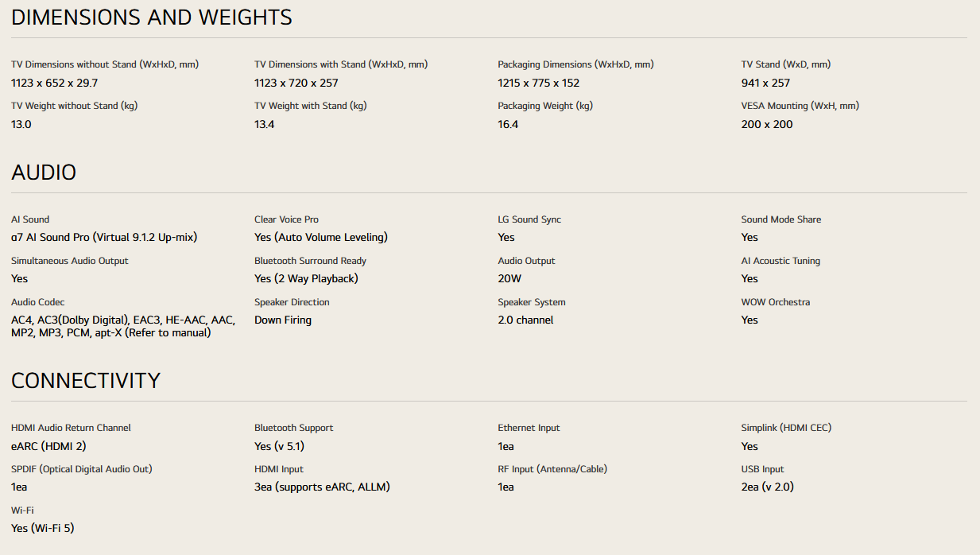This screenshot has height=555, width=980.
Task: Click the Packaging Dimensions value 1215 x 775 x 152
Action: click(538, 83)
